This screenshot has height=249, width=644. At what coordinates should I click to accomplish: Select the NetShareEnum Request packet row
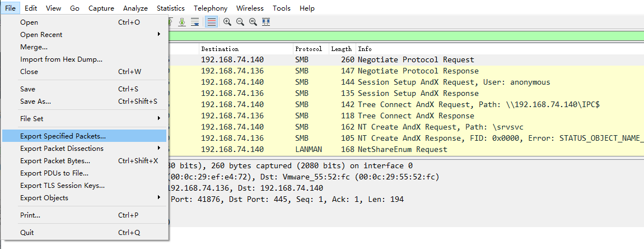pyautogui.click(x=402, y=149)
